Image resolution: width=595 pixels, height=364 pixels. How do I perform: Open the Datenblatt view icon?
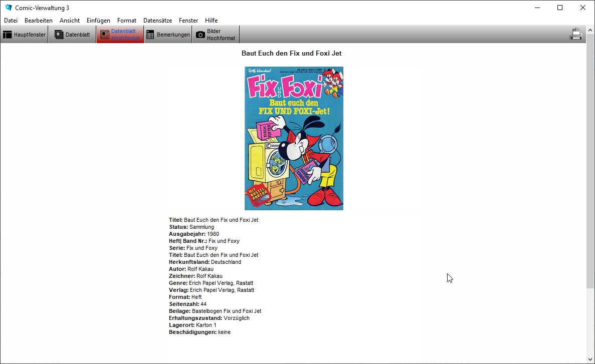pyautogui.click(x=59, y=35)
